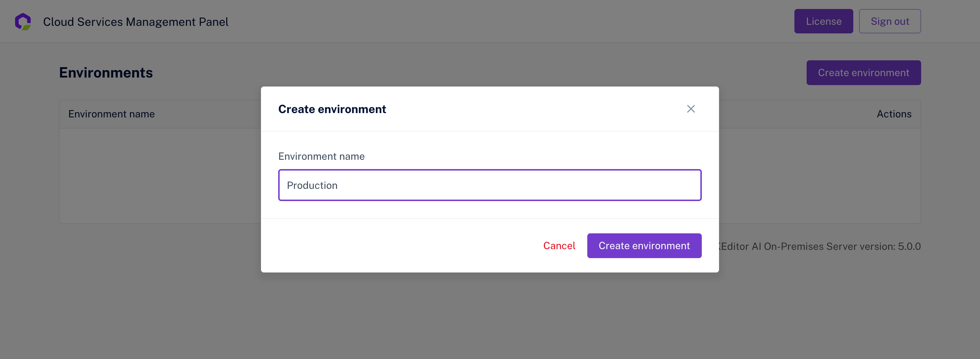Click the purple Create environment button in the dialog
980x359 pixels.
(644, 246)
